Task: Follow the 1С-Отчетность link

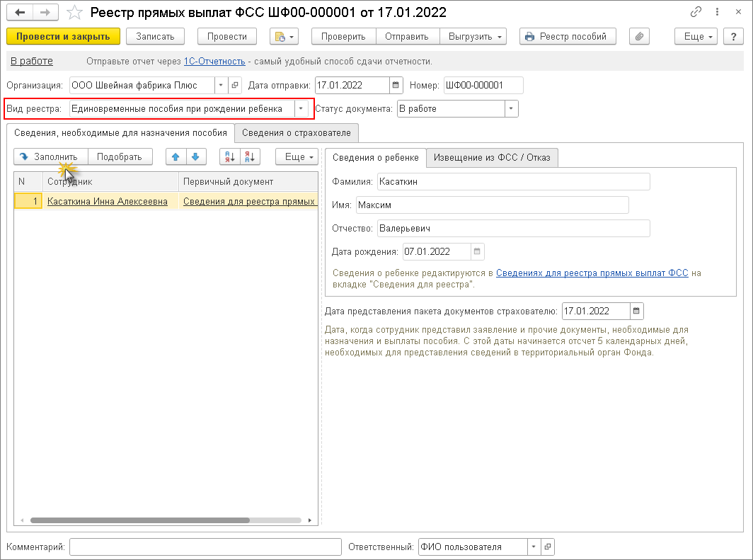Action: click(x=214, y=62)
